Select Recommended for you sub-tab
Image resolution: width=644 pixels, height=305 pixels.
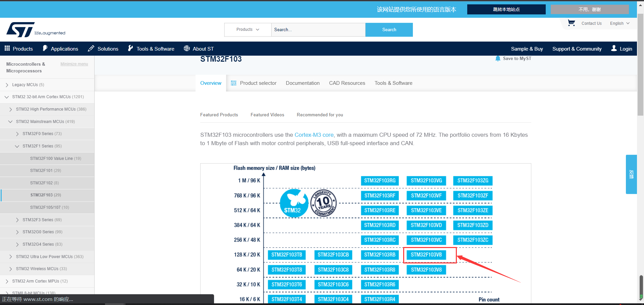[x=320, y=115]
